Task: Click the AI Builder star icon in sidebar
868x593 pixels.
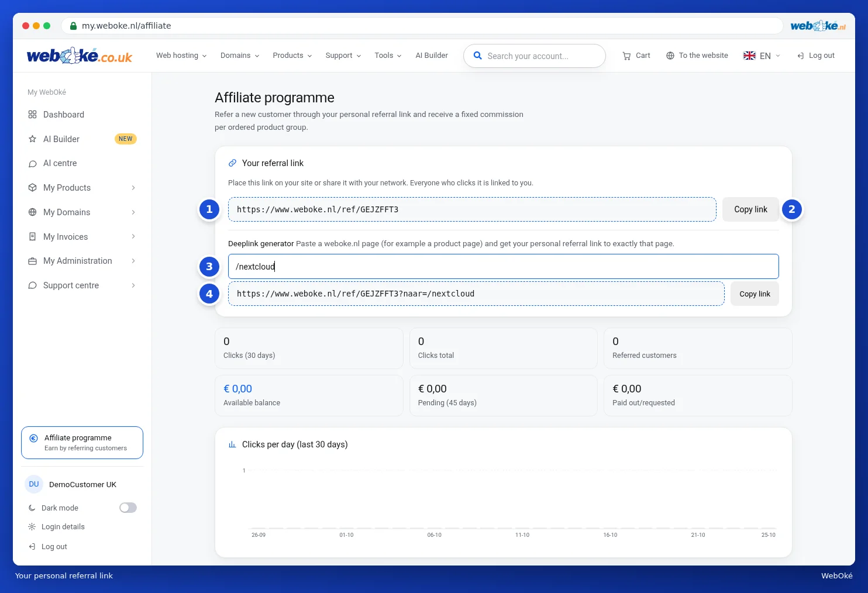Action: click(33, 139)
